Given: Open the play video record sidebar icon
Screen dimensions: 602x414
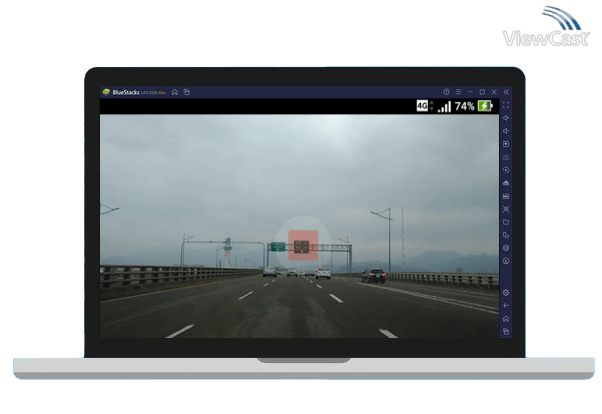Looking at the screenshot, I should point(506,144).
